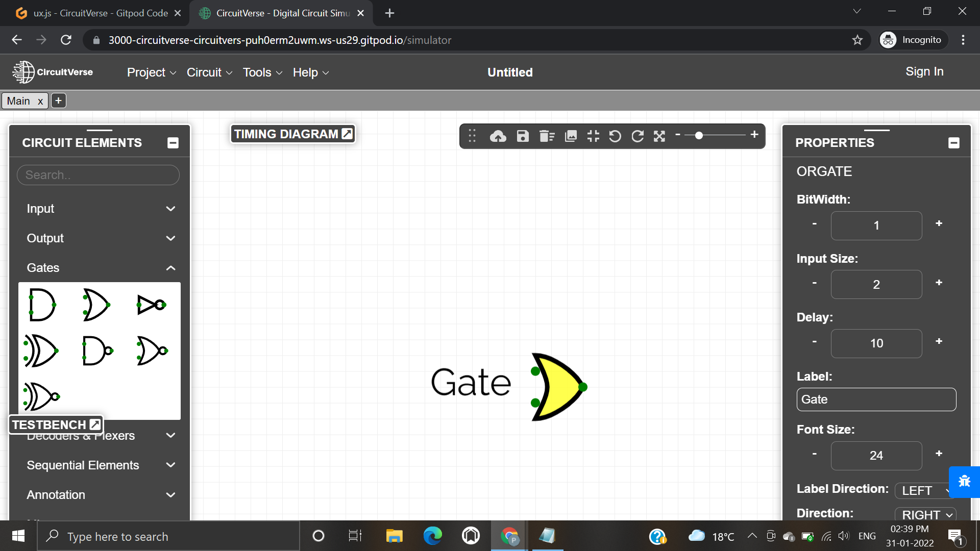Open the Timing Diagram panel
Image resolution: width=980 pixels, height=551 pixels.
(x=292, y=134)
